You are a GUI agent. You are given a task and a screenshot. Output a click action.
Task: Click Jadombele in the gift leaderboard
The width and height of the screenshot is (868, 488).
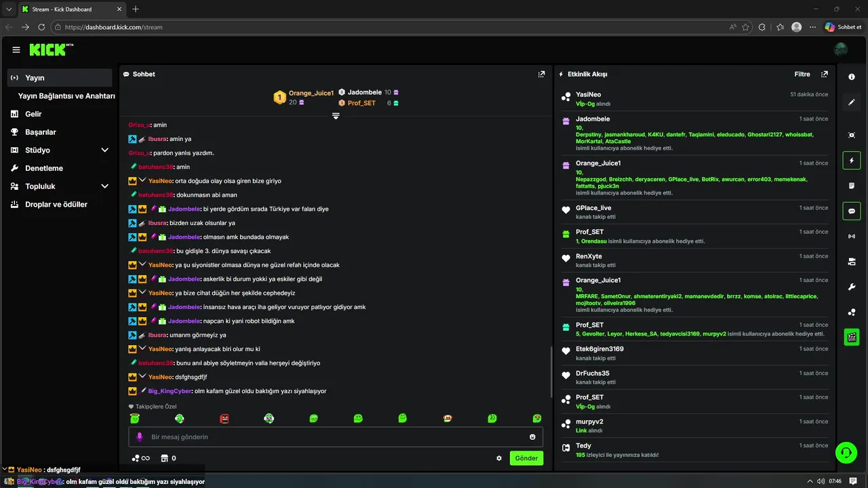(x=365, y=92)
